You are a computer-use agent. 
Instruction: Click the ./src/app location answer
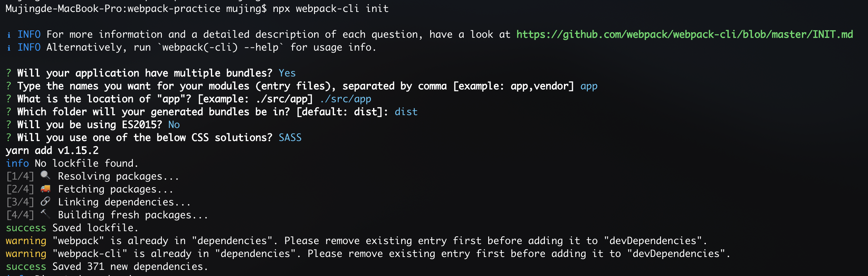click(x=345, y=99)
